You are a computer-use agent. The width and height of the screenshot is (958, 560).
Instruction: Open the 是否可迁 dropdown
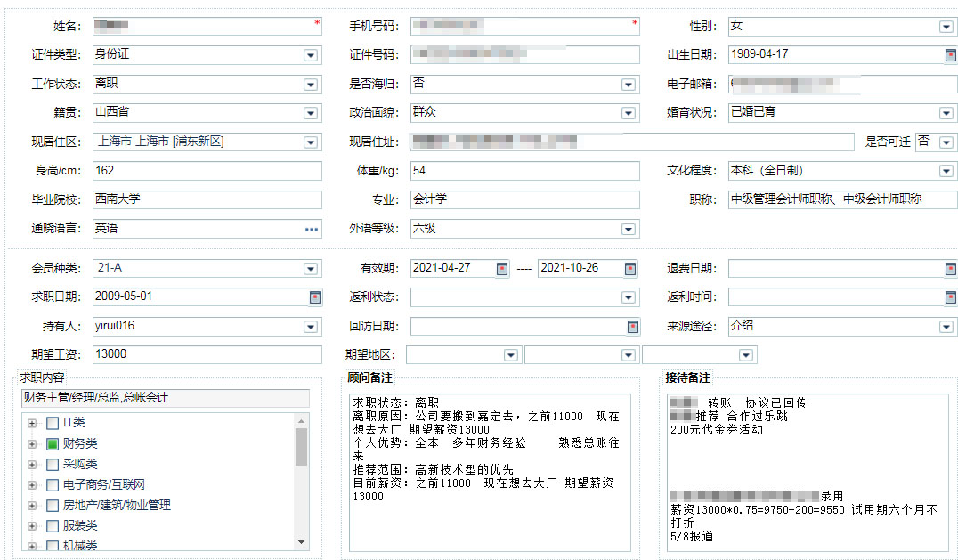(946, 142)
